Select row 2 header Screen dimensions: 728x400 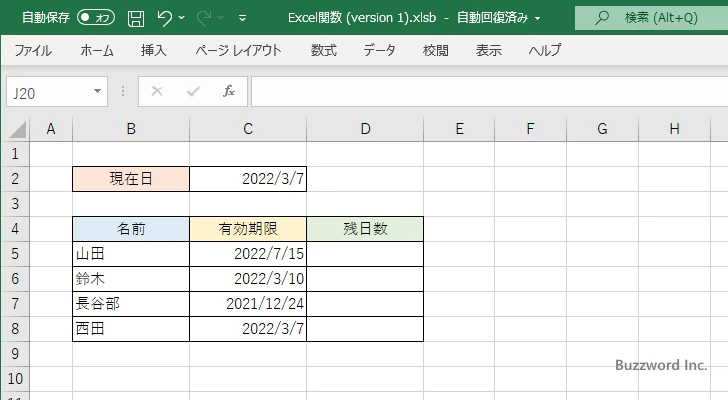(x=15, y=179)
